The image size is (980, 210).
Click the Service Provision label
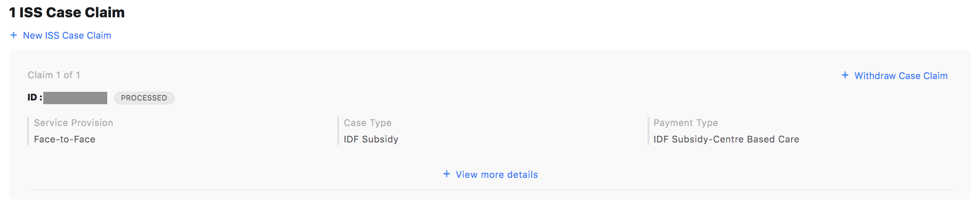coord(73,123)
